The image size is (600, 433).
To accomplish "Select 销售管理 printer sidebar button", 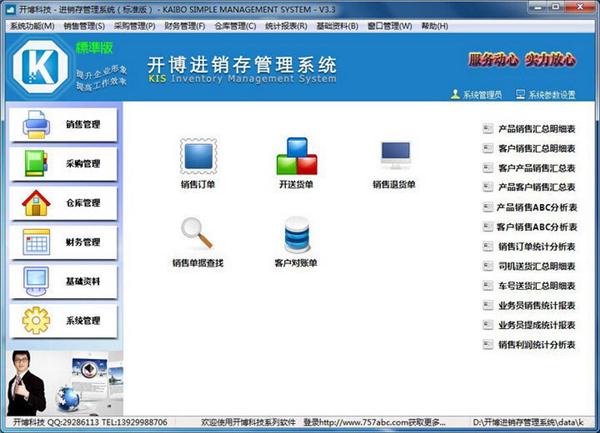I will 63,125.
